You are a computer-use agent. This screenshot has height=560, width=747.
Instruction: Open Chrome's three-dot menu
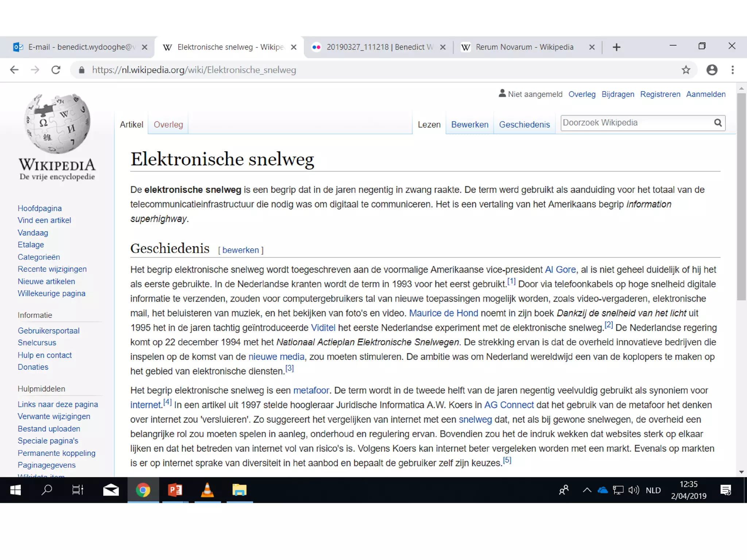point(732,70)
